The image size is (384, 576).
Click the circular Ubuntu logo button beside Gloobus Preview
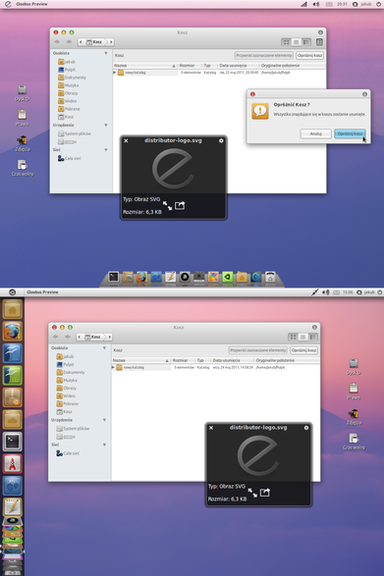point(12,292)
